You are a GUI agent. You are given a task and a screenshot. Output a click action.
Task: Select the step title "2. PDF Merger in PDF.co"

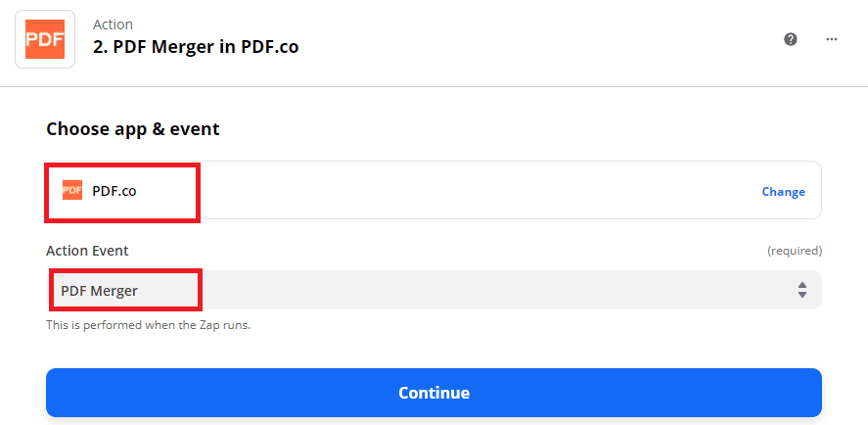[196, 47]
